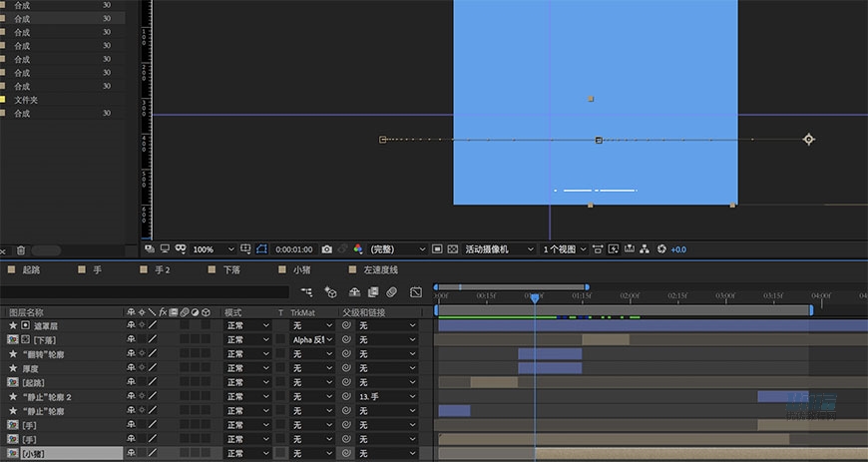Image resolution: width=868 pixels, height=462 pixels.
Task: Click the Always Preview This View icon
Action: (150, 248)
